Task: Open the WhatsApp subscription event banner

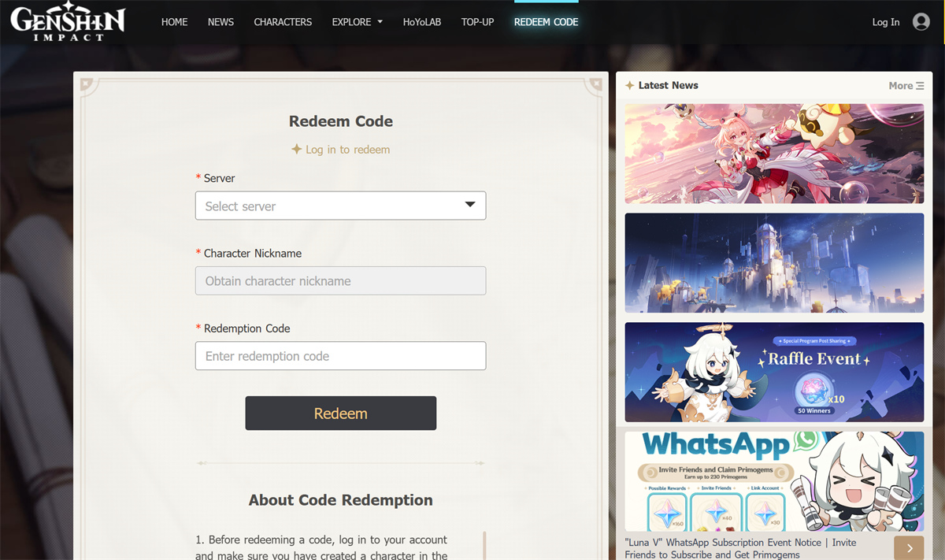Action: pos(774,480)
